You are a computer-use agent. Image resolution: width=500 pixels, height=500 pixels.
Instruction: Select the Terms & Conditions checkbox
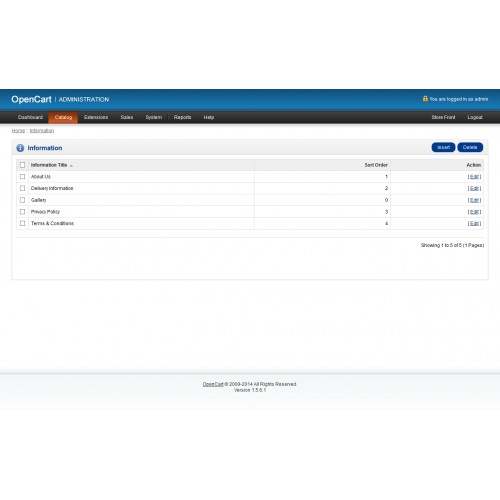[x=22, y=223]
